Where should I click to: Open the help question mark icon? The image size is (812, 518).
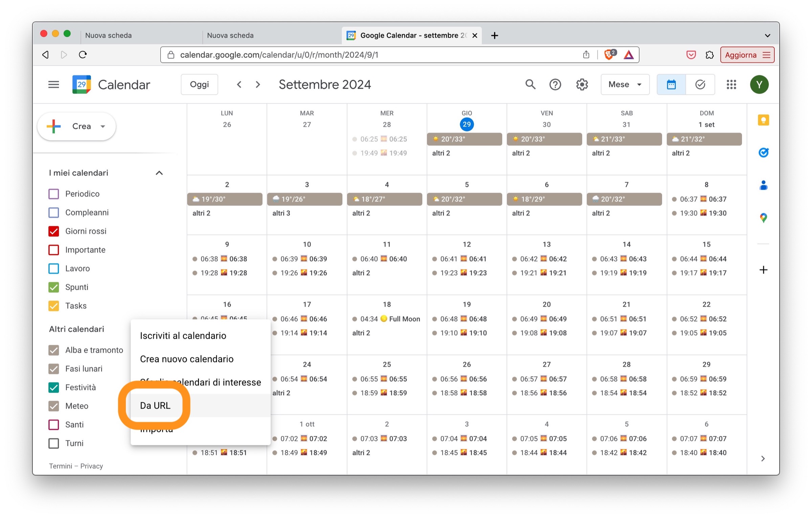(x=555, y=84)
